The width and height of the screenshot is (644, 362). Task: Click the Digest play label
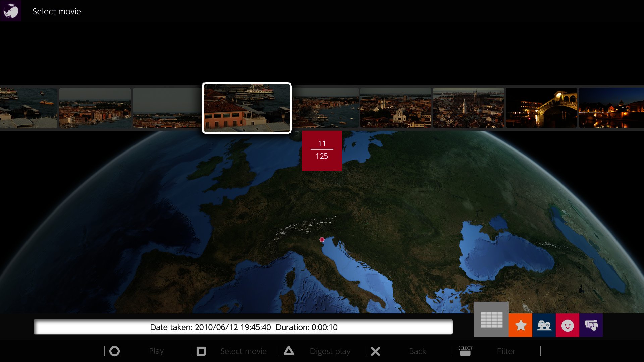[x=330, y=351]
